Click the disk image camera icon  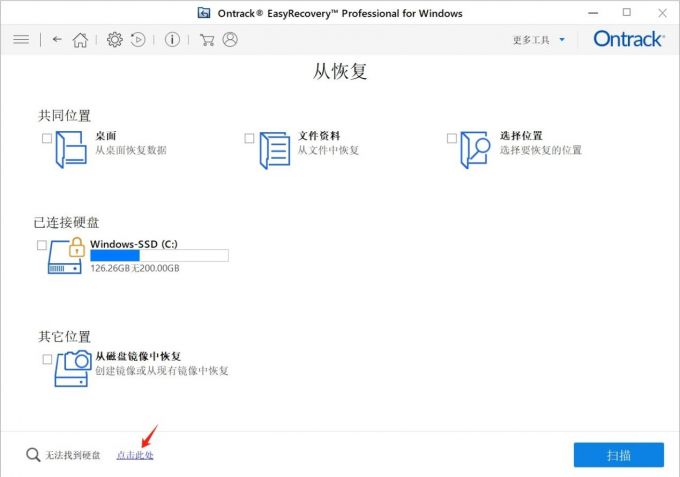coord(73,368)
